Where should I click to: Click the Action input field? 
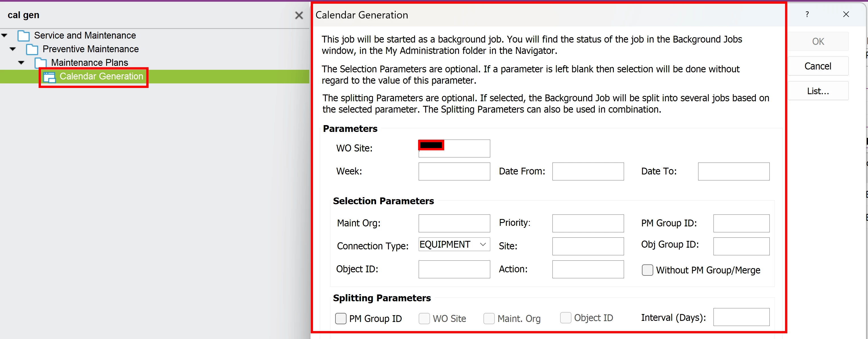pyautogui.click(x=588, y=269)
